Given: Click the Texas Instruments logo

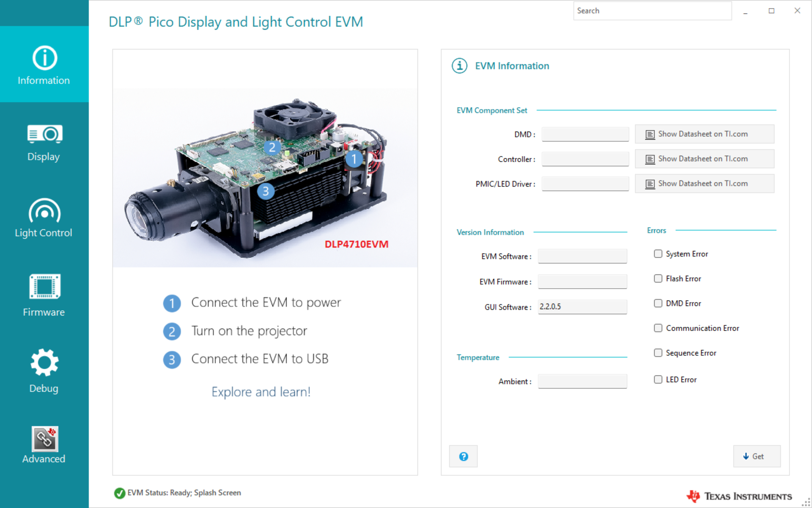Looking at the screenshot, I should coord(739,496).
